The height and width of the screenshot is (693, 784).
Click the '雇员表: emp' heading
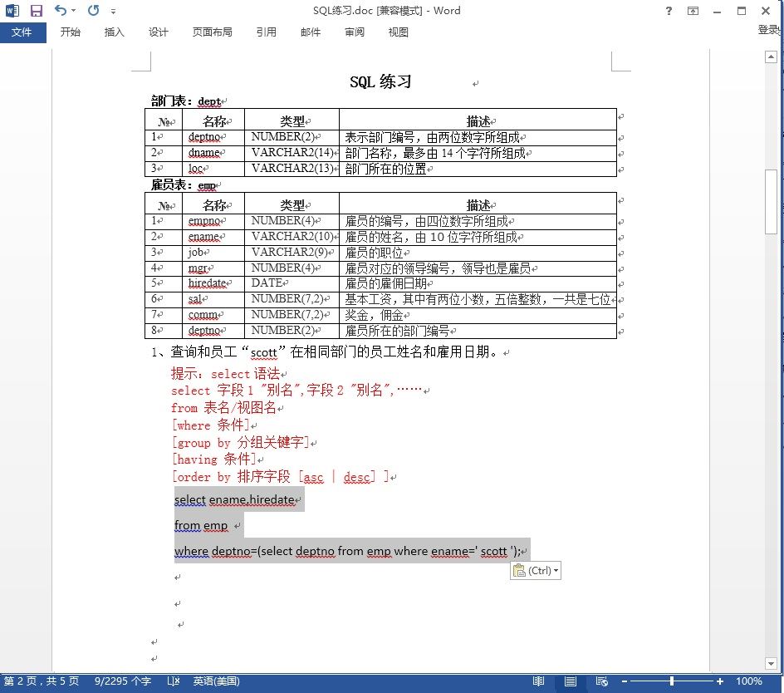pyautogui.click(x=183, y=185)
